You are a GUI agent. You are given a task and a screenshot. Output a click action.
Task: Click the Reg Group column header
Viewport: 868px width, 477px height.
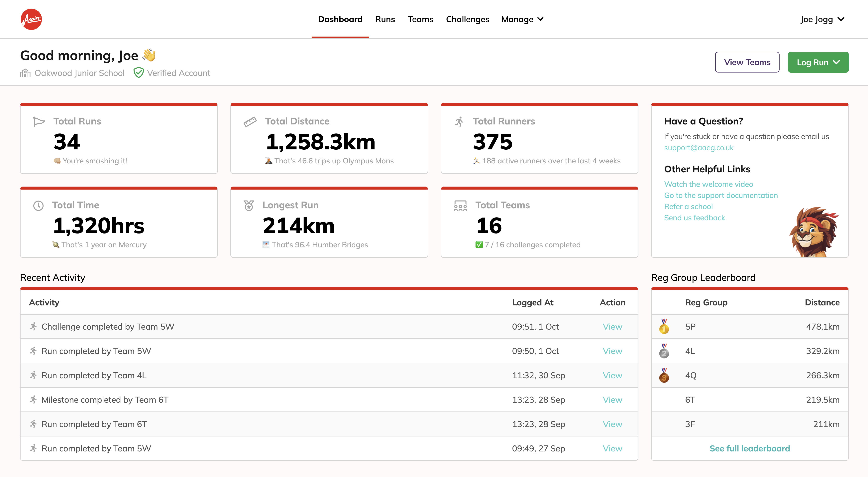(706, 302)
